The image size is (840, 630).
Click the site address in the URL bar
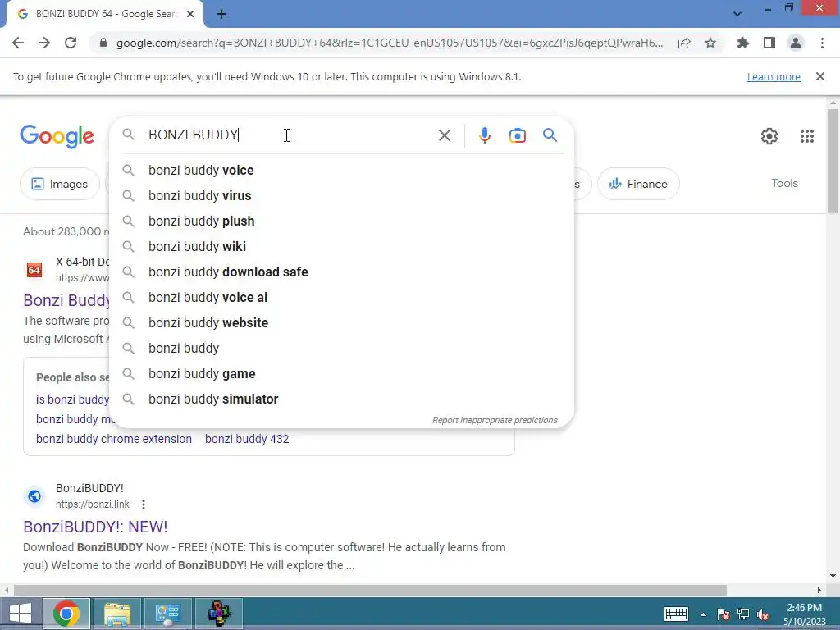pyautogui.click(x=390, y=43)
